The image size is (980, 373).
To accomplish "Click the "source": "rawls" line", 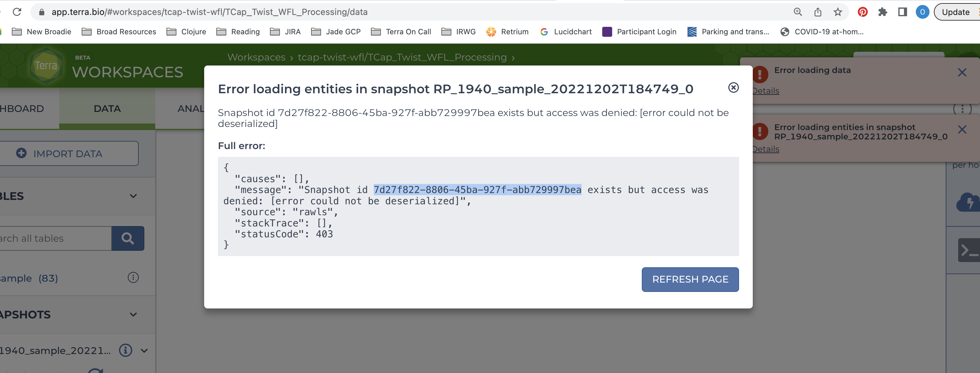I will tap(286, 212).
